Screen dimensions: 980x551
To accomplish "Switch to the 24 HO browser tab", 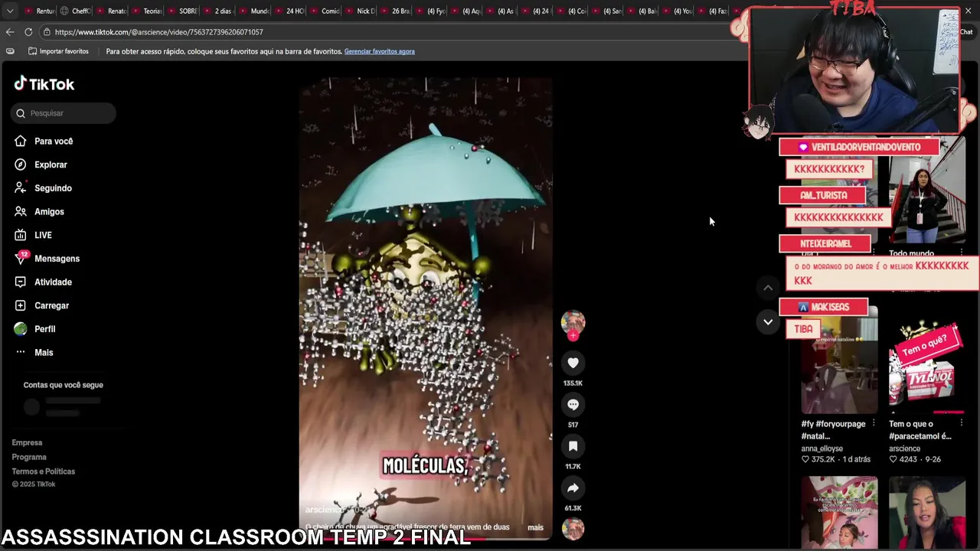I will [x=289, y=11].
